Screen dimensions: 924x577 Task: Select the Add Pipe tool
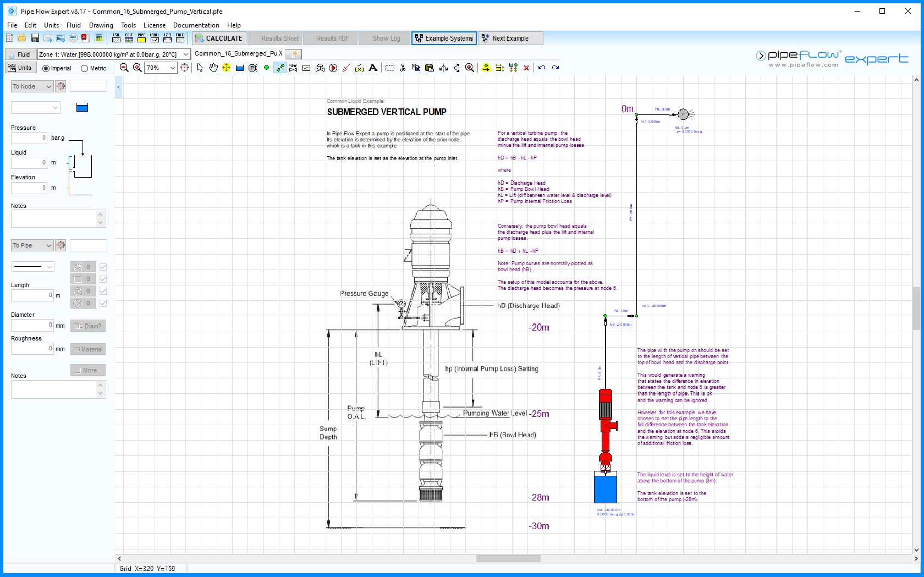click(x=280, y=68)
